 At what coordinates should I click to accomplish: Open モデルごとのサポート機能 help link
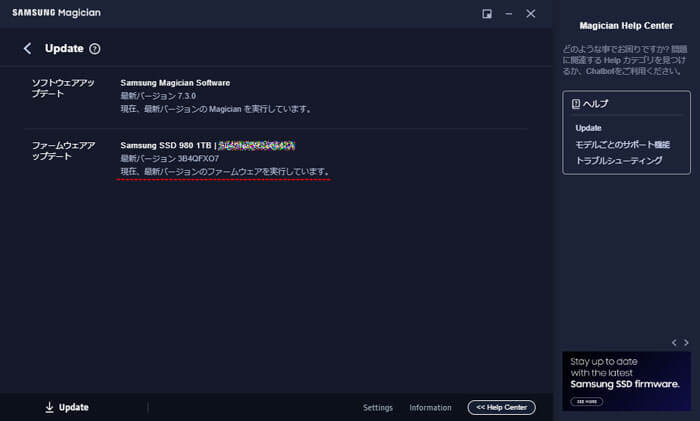pos(623,145)
